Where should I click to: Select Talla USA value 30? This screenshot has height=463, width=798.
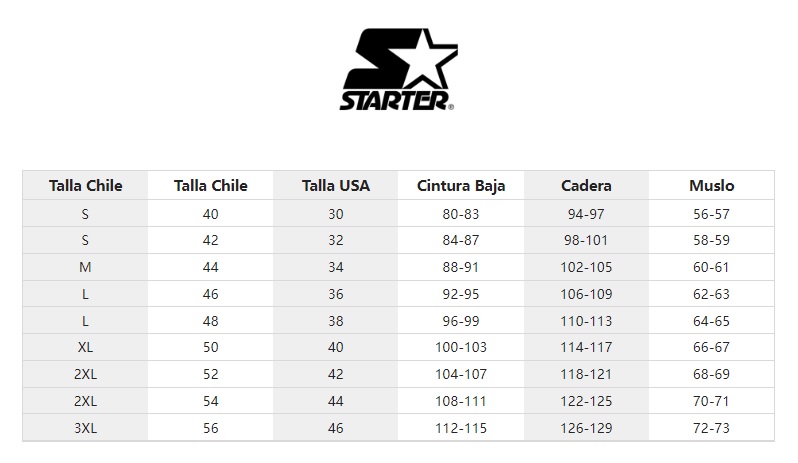point(336,214)
